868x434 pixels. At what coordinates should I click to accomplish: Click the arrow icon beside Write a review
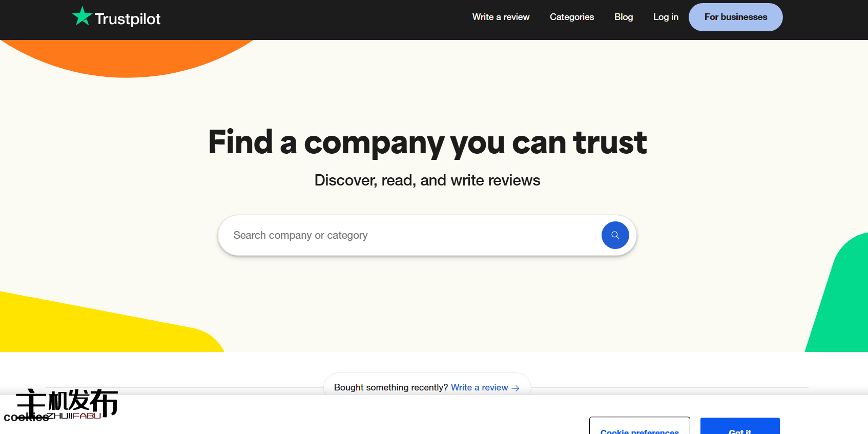point(515,388)
